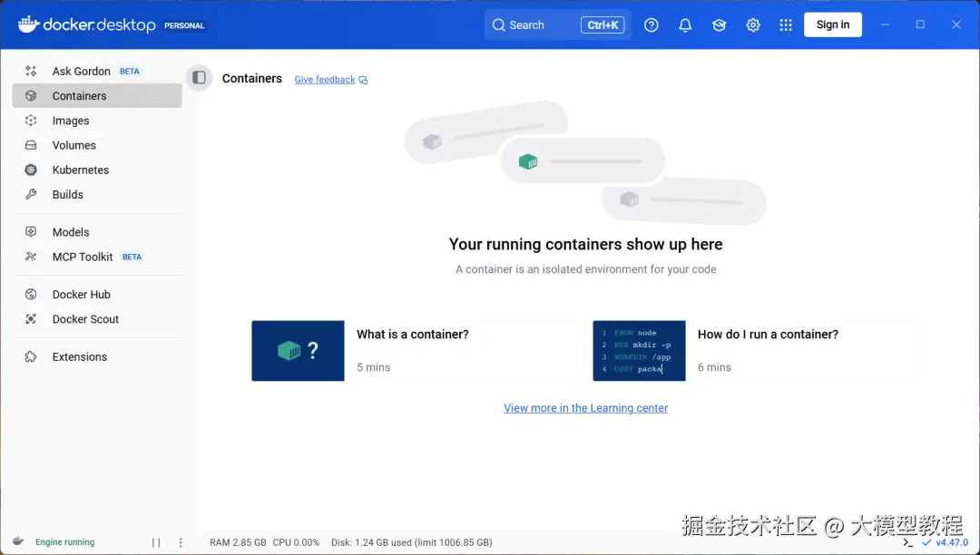Open 'How do I run a container?' title
980x555 pixels.
[769, 334]
